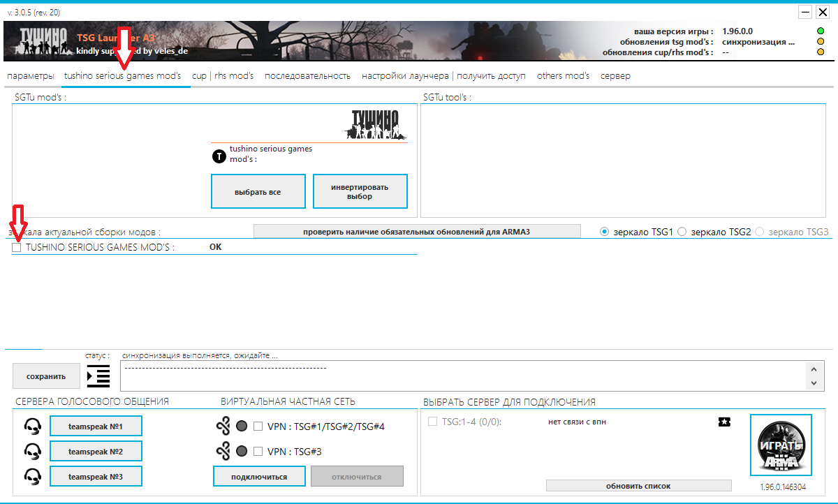Click the status log down scroll arrow
The height and width of the screenshot is (504, 838).
[x=813, y=383]
